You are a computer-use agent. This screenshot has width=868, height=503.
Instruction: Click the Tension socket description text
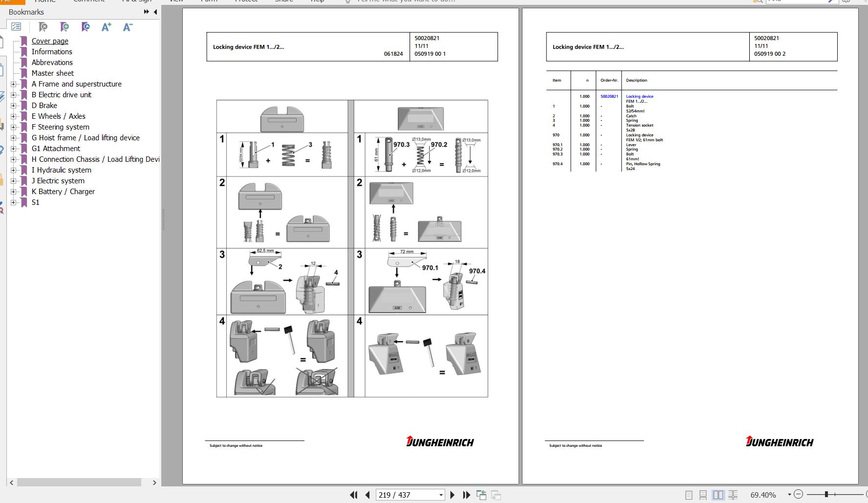point(640,125)
